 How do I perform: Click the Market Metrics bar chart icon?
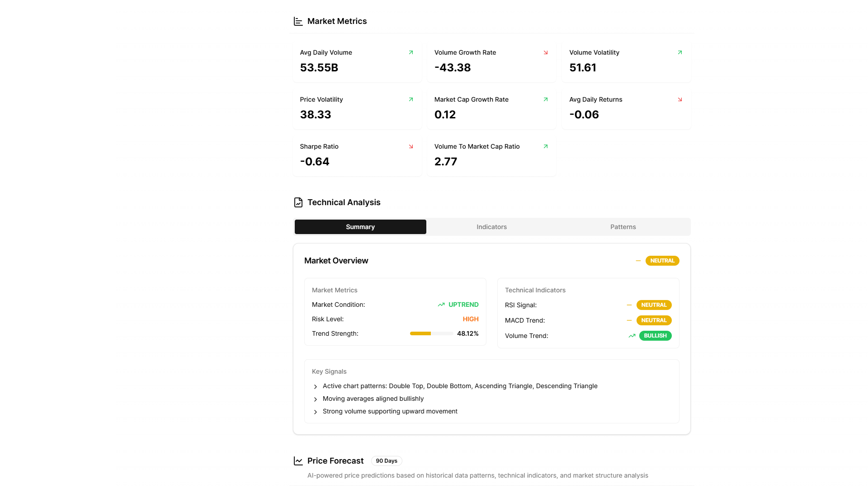pos(298,21)
